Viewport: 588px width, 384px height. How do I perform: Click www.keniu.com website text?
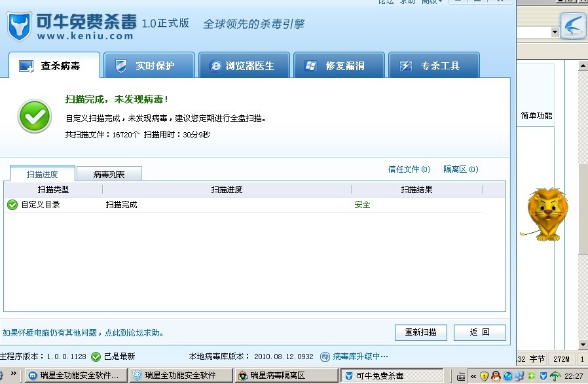coord(85,37)
